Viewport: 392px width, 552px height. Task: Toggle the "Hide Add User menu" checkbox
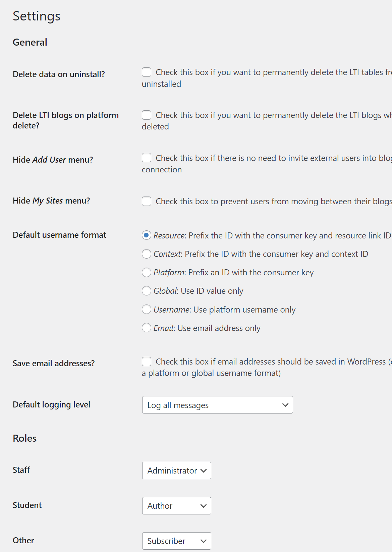(x=147, y=158)
